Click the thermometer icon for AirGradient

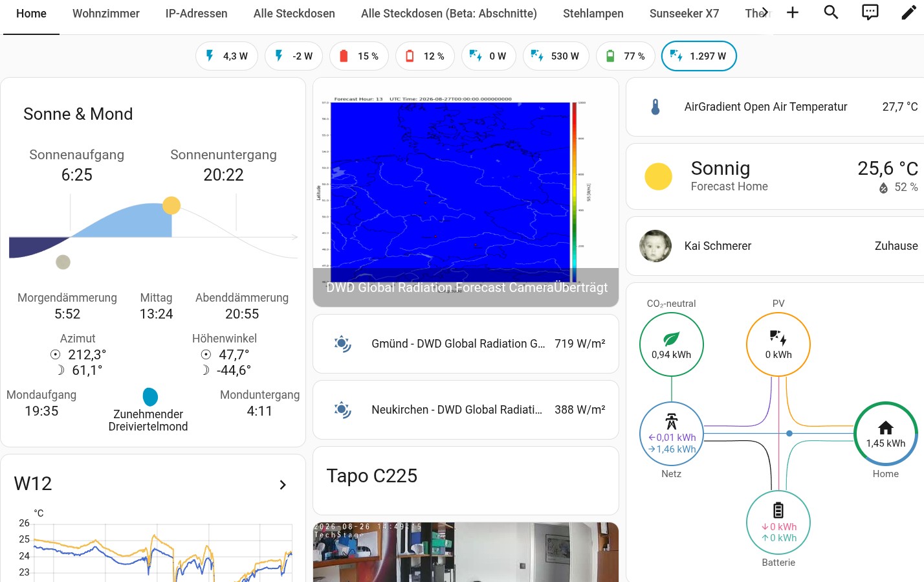655,107
